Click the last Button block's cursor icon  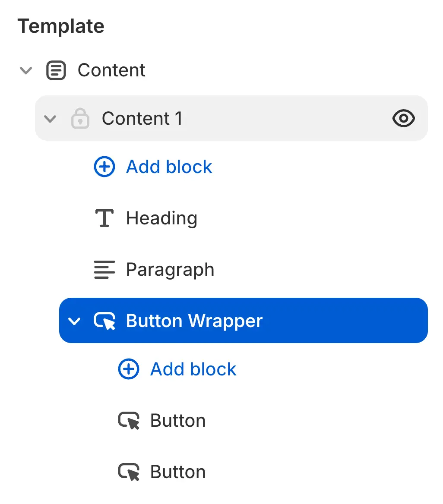tap(129, 472)
